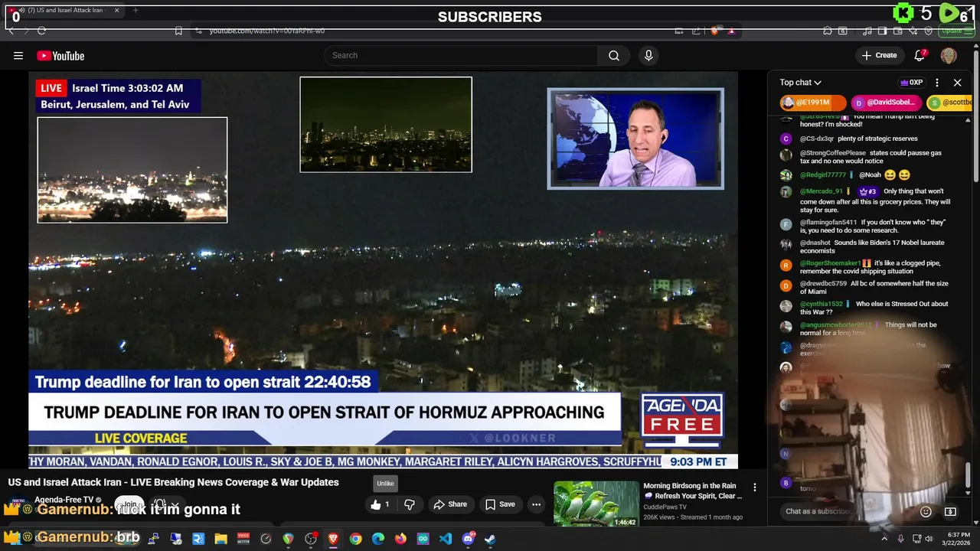This screenshot has height=551, width=980.
Task: Open options for Morning Birdsong suggested video
Action: (754, 487)
